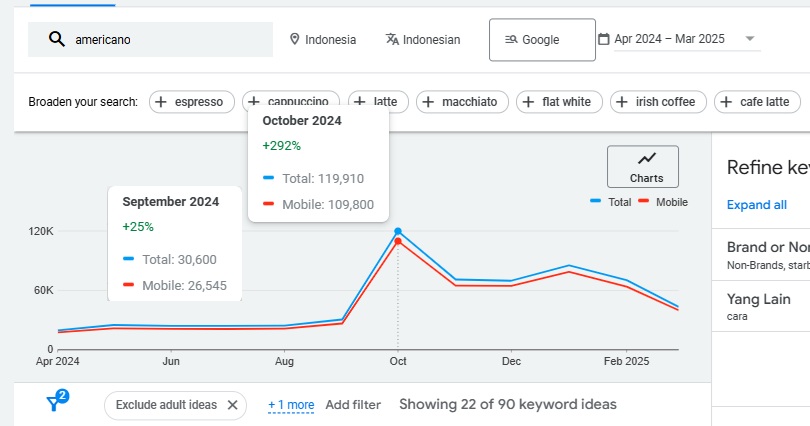Click the Expand all link
Screen dimensions: 810x426
pyautogui.click(x=756, y=205)
